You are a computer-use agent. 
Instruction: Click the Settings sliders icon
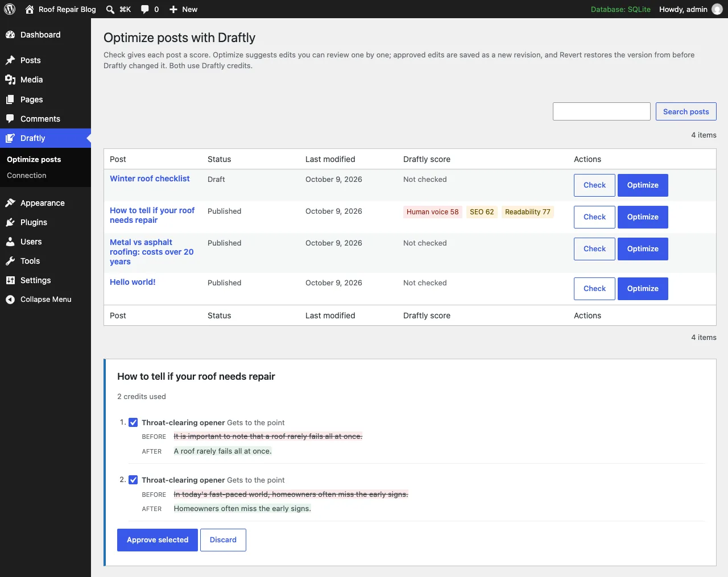[x=10, y=280]
